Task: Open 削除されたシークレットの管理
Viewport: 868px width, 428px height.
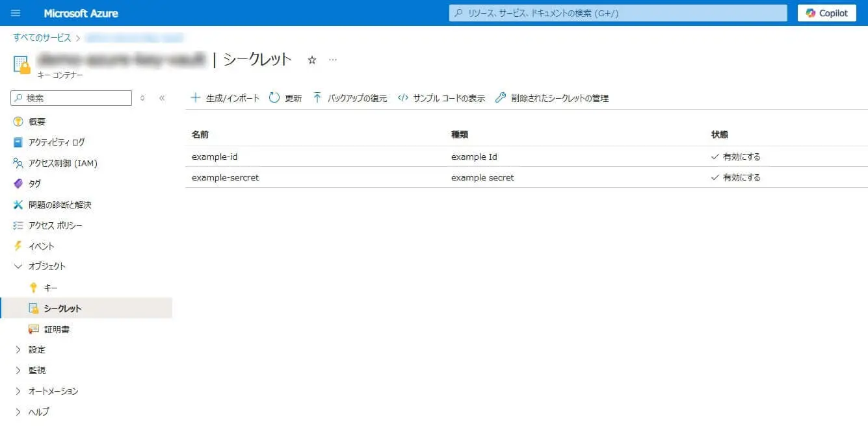Action: [551, 98]
